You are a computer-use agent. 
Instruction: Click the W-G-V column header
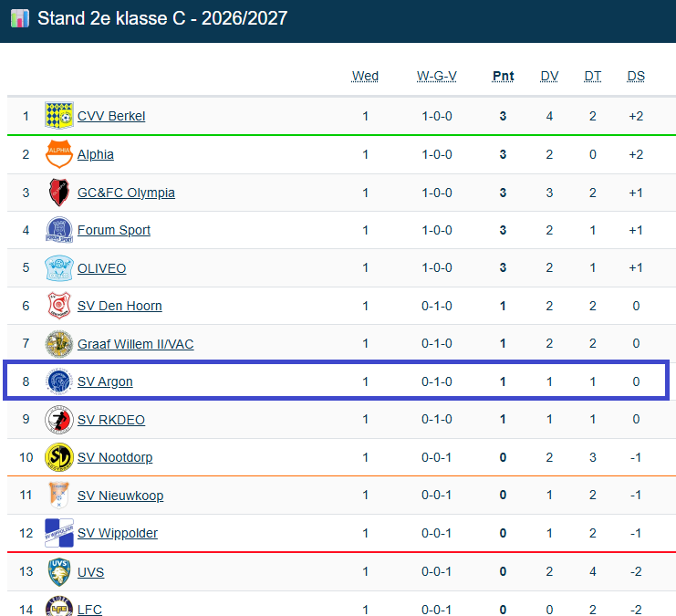pyautogui.click(x=437, y=77)
